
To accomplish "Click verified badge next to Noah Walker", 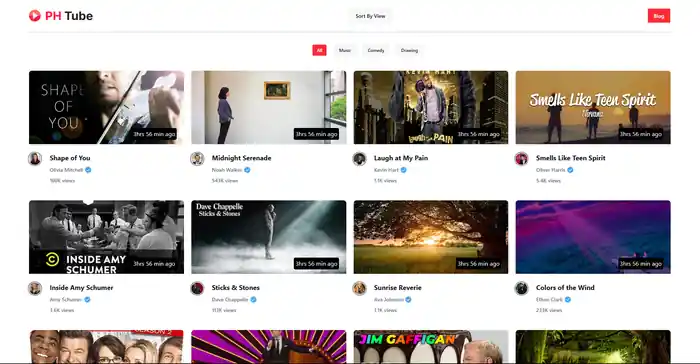I will (247, 170).
